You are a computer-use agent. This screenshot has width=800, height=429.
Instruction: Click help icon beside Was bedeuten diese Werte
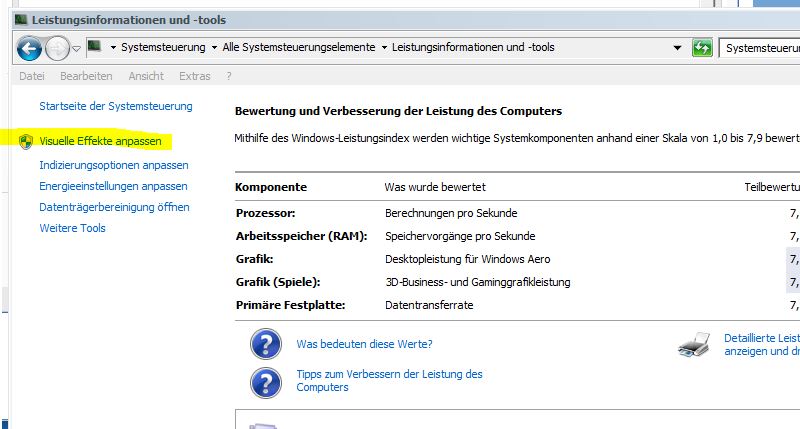(266, 344)
